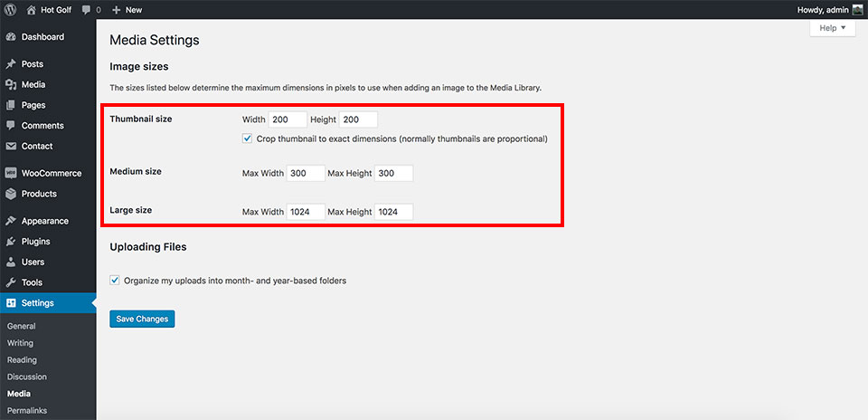Click the admin avatar thumbnail
Screen dimensions: 868x420
(857, 9)
